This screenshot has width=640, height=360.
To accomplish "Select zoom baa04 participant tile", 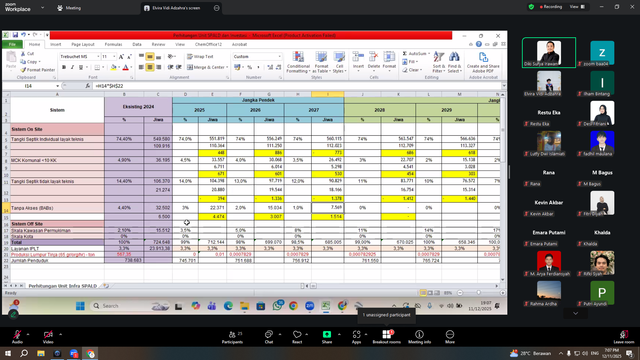I will [602, 52].
